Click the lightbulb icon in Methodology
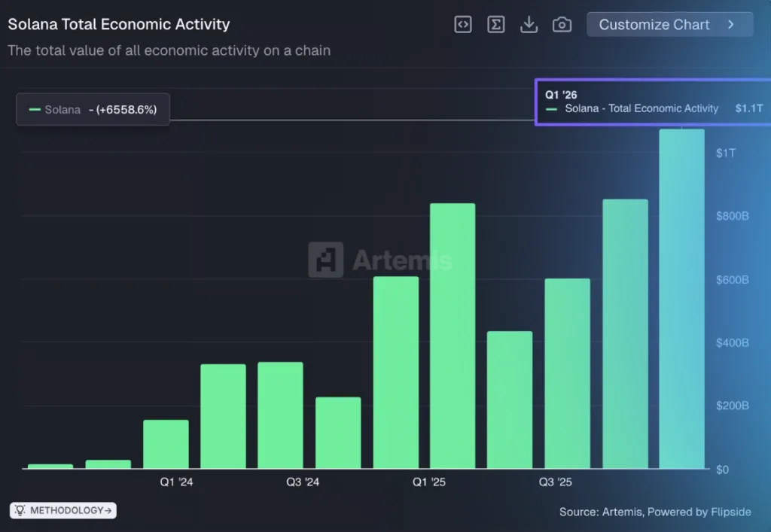 point(20,510)
